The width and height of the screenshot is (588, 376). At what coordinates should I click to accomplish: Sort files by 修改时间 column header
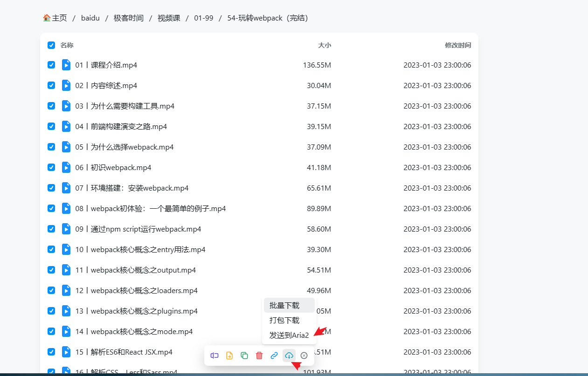(x=457, y=45)
